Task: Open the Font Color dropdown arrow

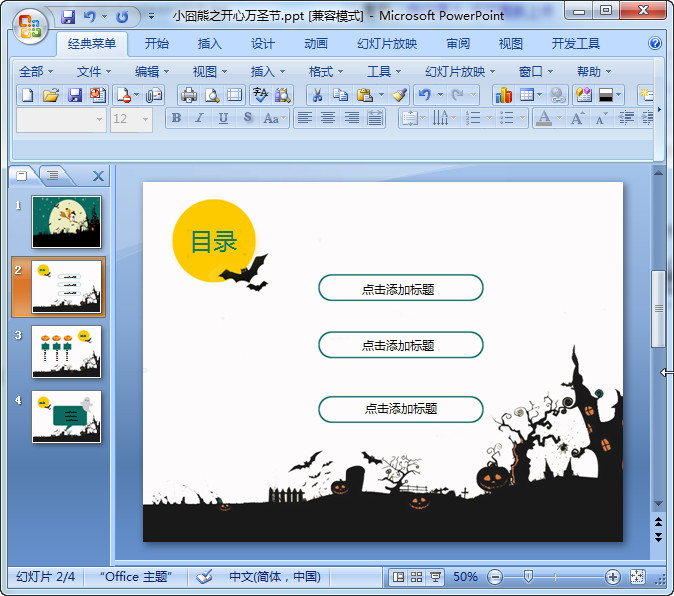Action: pos(559,118)
